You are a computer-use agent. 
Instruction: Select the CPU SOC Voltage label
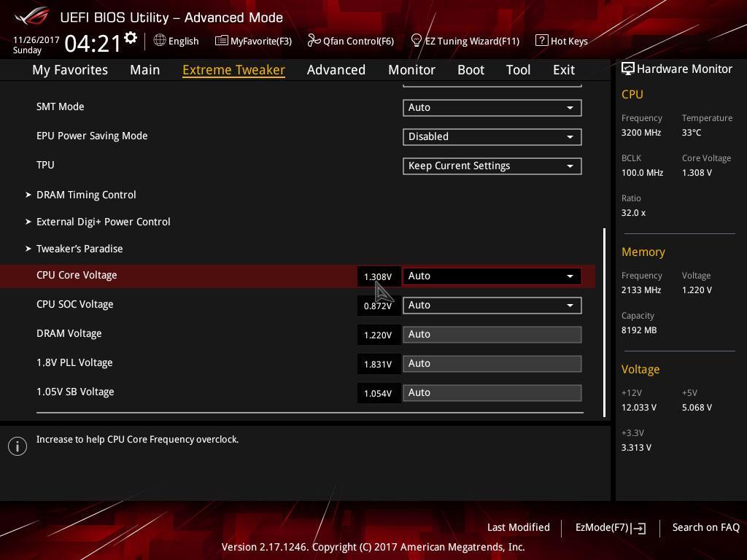(75, 304)
